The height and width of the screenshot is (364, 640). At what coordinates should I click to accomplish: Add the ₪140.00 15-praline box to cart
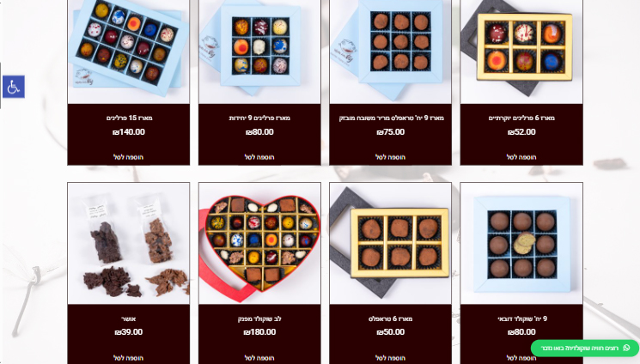[128, 157]
